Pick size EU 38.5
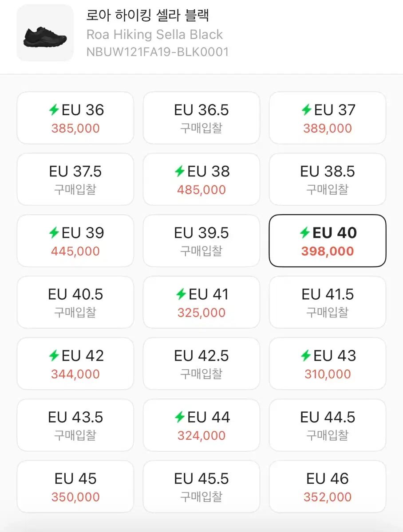Image resolution: width=403 pixels, height=532 pixels. click(x=328, y=180)
